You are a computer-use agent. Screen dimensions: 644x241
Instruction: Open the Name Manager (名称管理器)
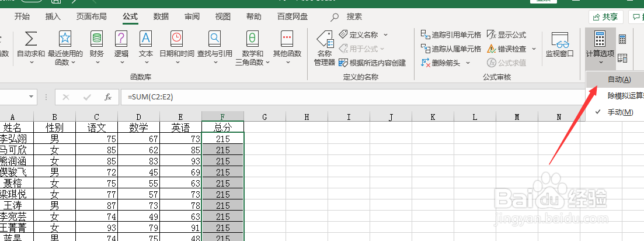click(x=325, y=48)
